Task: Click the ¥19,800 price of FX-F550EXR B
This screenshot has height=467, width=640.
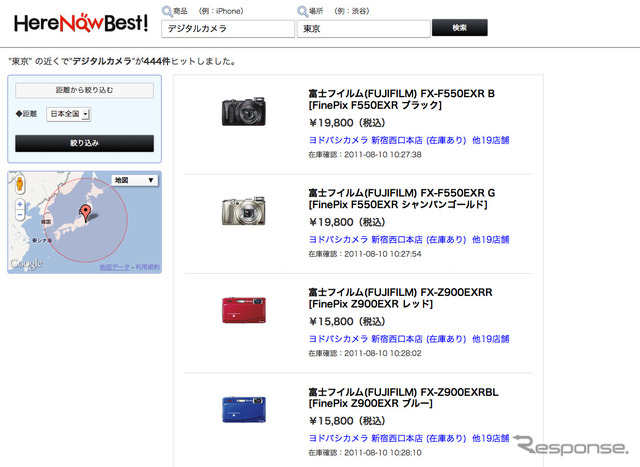Action: click(x=347, y=123)
